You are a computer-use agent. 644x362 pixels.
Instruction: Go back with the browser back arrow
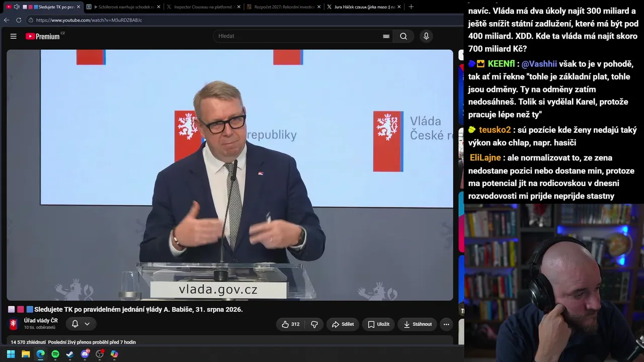[x=7, y=20]
